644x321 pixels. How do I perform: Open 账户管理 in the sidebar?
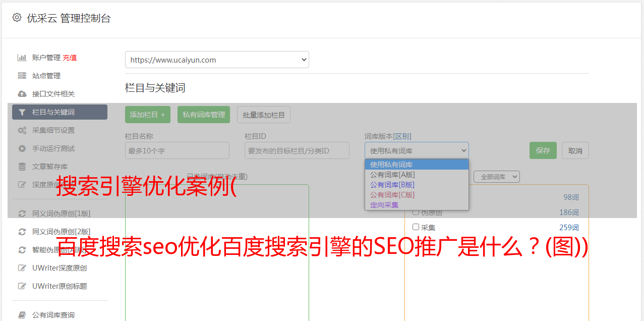coord(46,58)
